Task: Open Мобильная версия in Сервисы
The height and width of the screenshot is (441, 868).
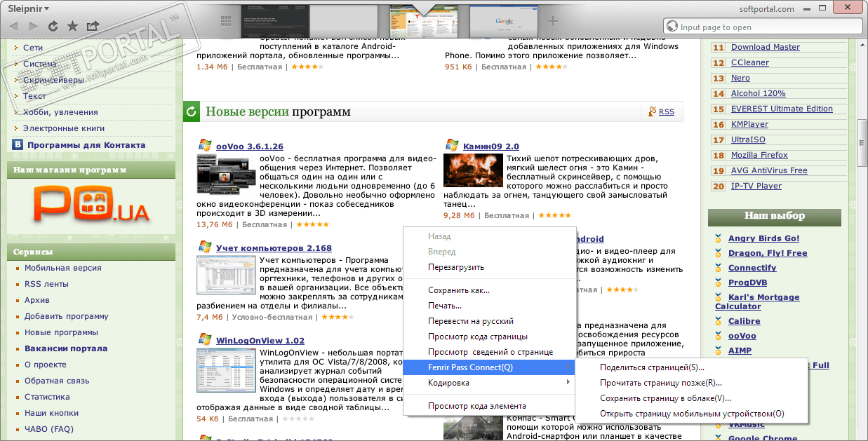Action: point(63,268)
